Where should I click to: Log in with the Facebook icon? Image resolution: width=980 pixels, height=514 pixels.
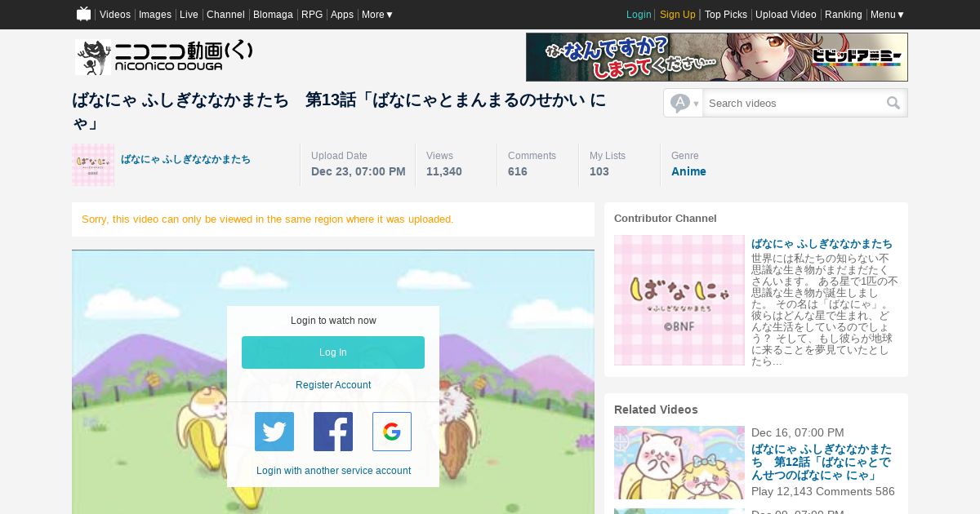point(333,432)
